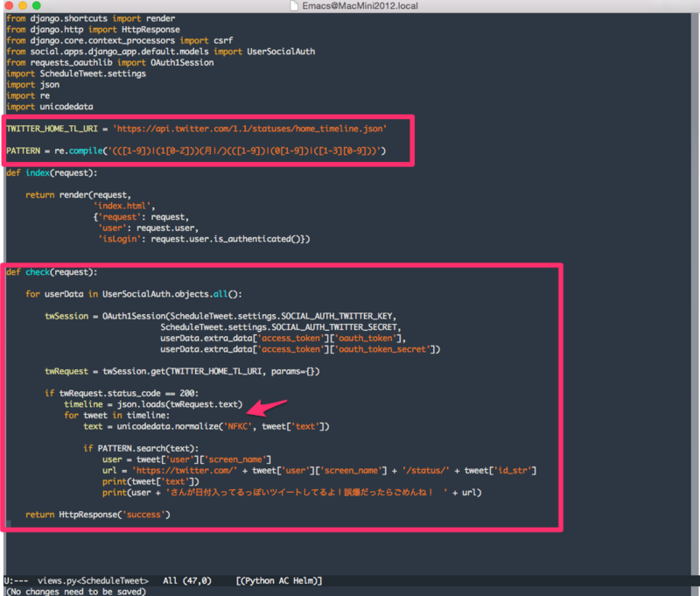Click the PATTERN = re.compile line
The image size is (700, 596).
click(196, 151)
